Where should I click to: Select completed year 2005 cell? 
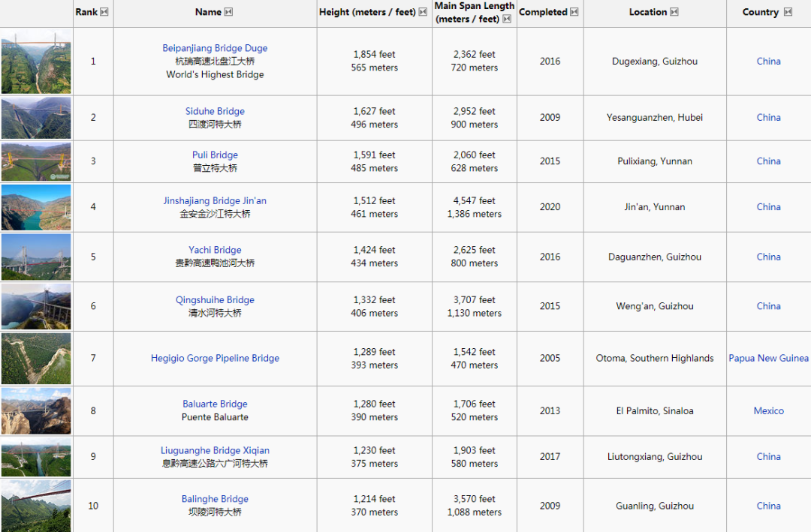(x=550, y=358)
